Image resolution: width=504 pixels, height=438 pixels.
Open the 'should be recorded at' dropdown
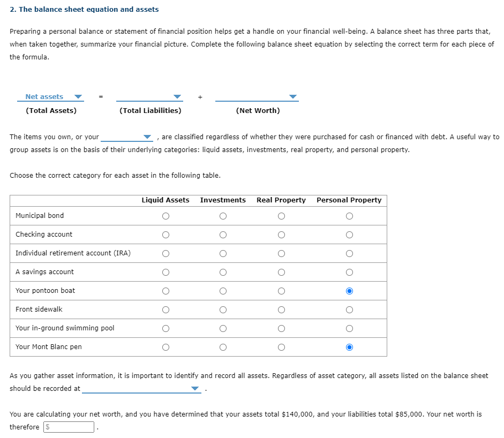194,388
